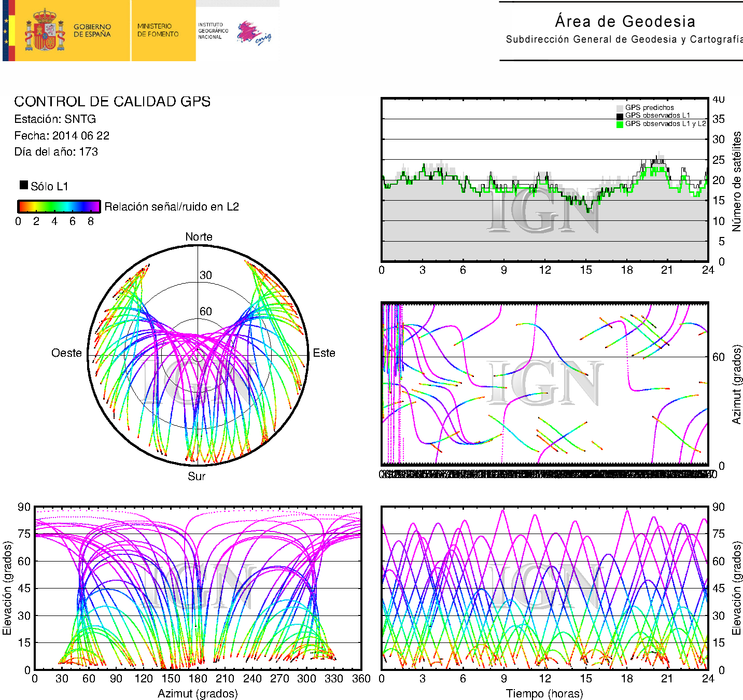Click the horizontal "Azimut (grados)" axis label
The width and height of the screenshot is (743, 700).
[x=198, y=693]
